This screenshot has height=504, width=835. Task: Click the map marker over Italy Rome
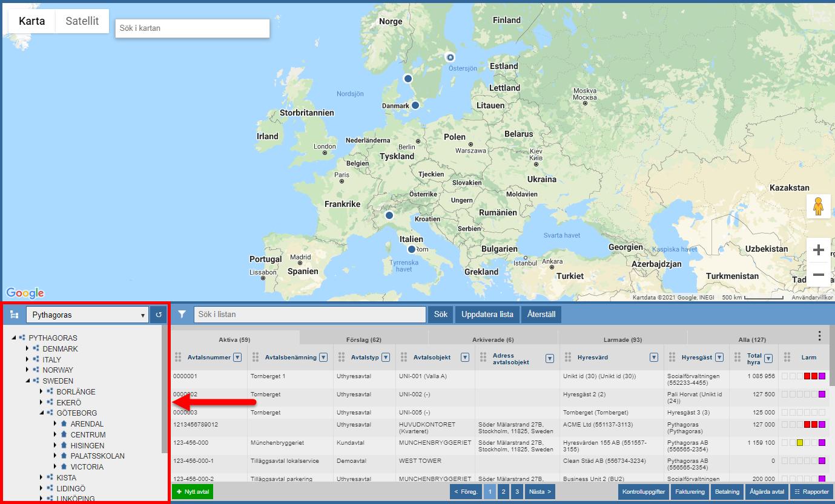(x=412, y=249)
